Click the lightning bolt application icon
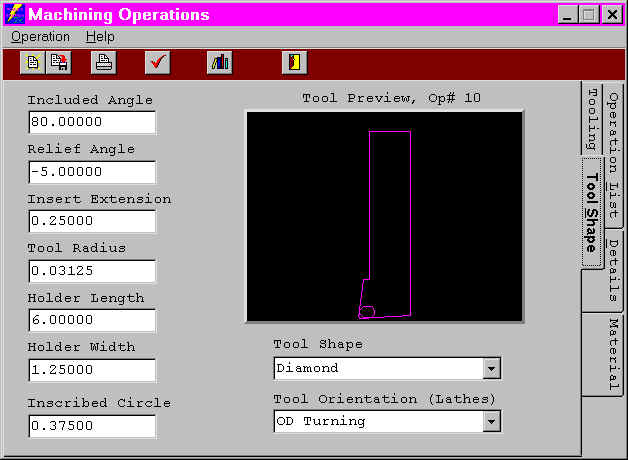628x460 pixels. 15,14
